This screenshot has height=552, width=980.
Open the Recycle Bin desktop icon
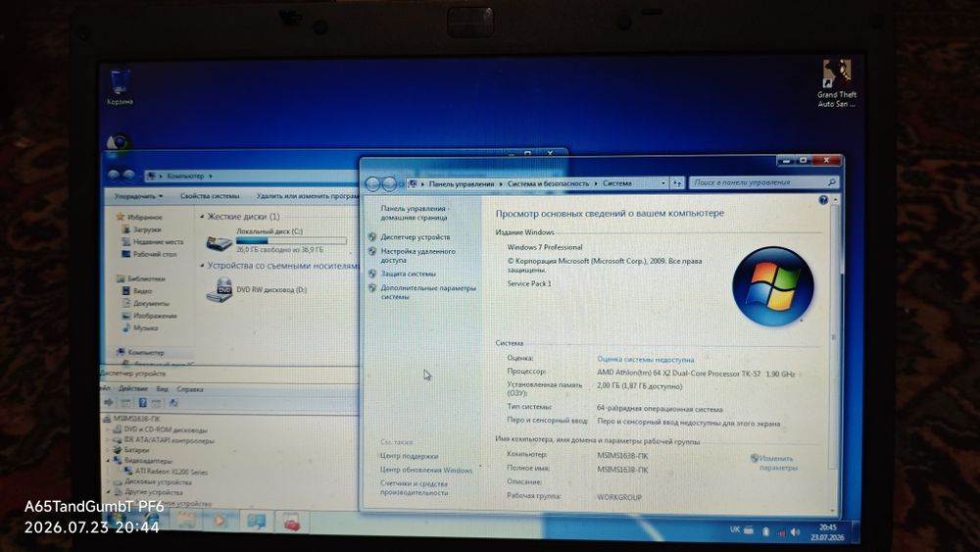click(120, 87)
